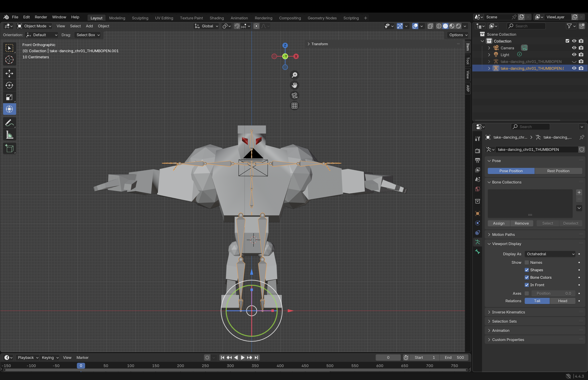Open Bone properties tab icon

[x=477, y=252]
